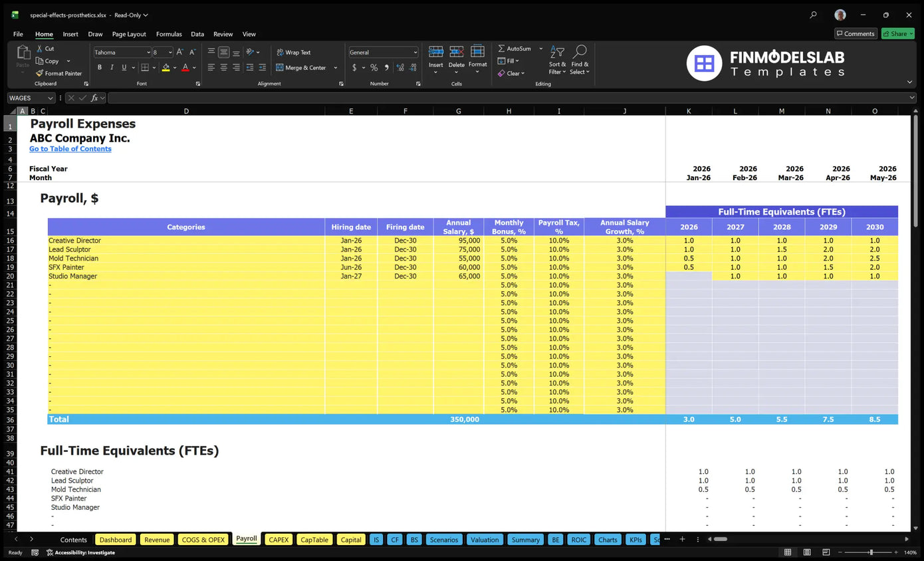Viewport: 924px width, 561px height.
Task: Click the Format Painter brush icon
Action: 39,73
